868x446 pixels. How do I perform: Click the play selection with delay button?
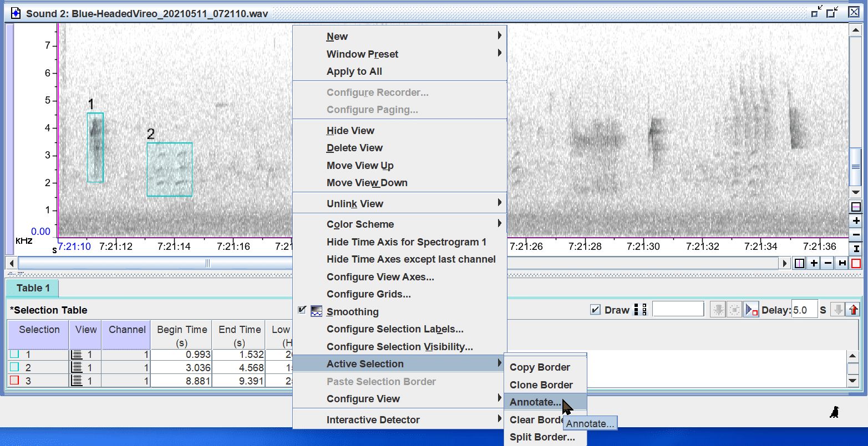point(752,310)
